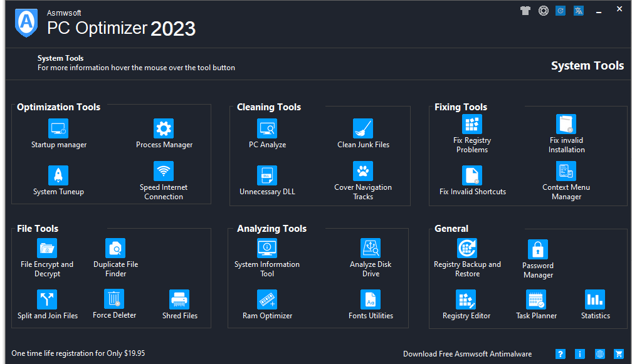Click the PC Optimizer 2023 title text
This screenshot has height=364, width=632.
tap(121, 29)
